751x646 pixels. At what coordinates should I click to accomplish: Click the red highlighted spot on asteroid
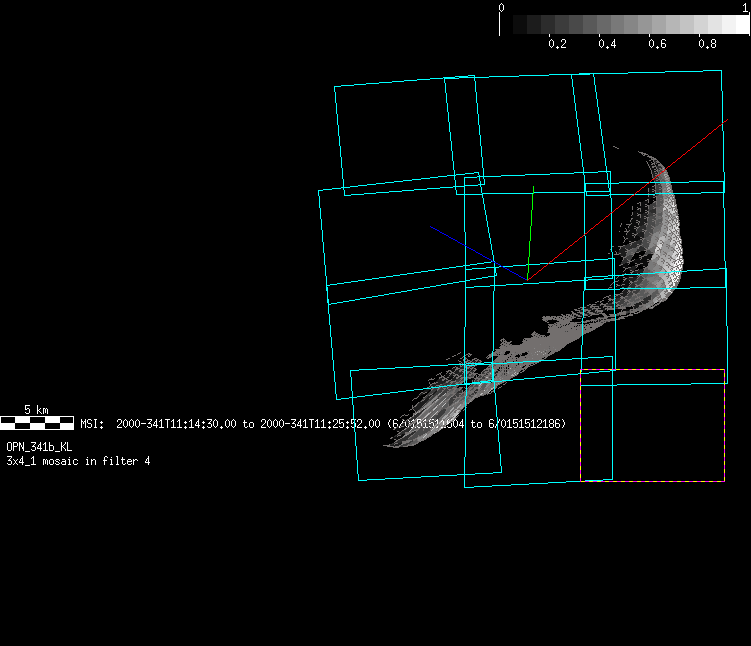coord(660,174)
